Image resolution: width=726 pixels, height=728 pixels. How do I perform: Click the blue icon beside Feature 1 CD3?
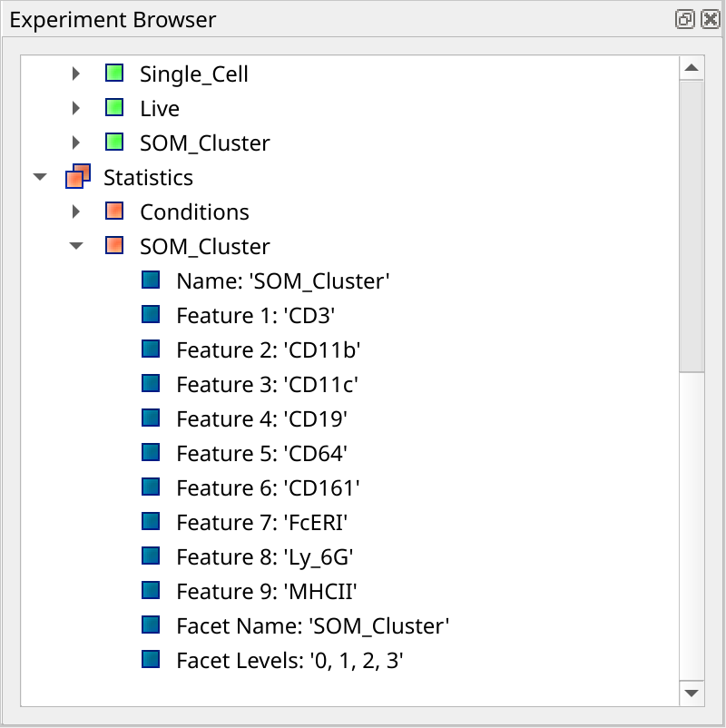point(151,315)
